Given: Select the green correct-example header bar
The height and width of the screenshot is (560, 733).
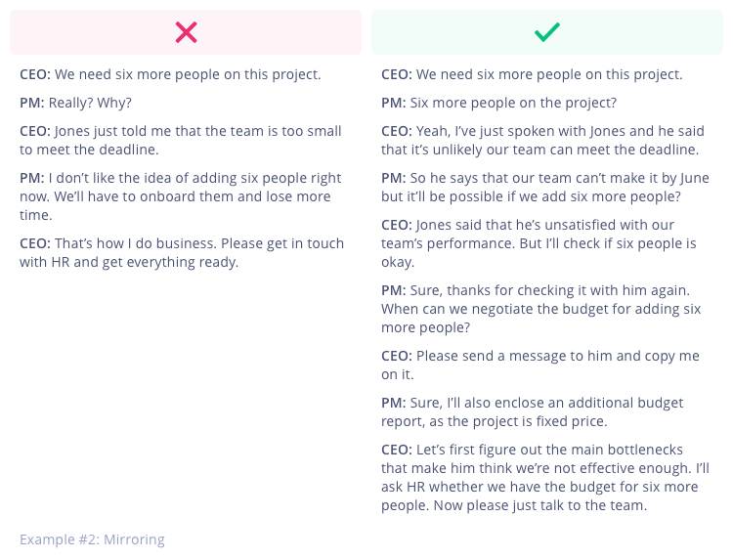Looking at the screenshot, I should [x=547, y=32].
